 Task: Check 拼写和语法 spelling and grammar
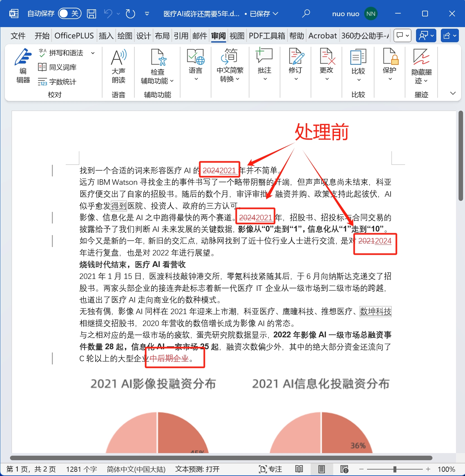(x=65, y=53)
